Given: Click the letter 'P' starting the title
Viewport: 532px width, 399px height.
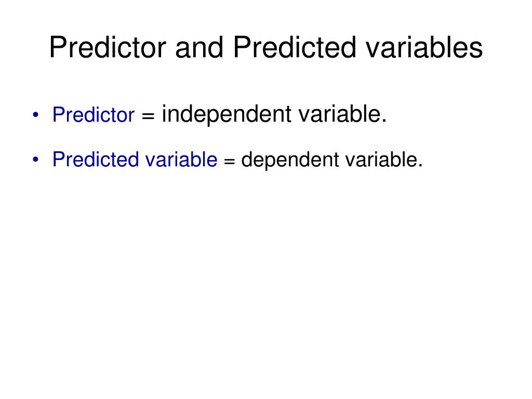Looking at the screenshot, I should click(x=57, y=47).
